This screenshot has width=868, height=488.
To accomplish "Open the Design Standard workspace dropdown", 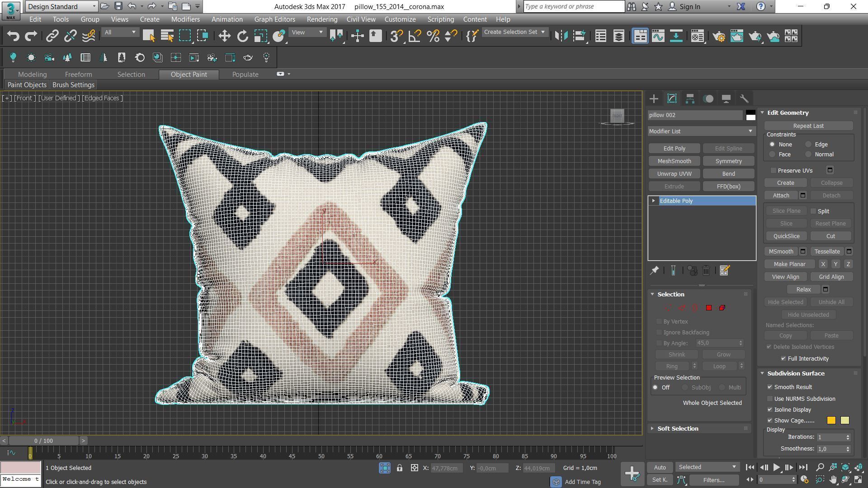I will pyautogui.click(x=61, y=6).
